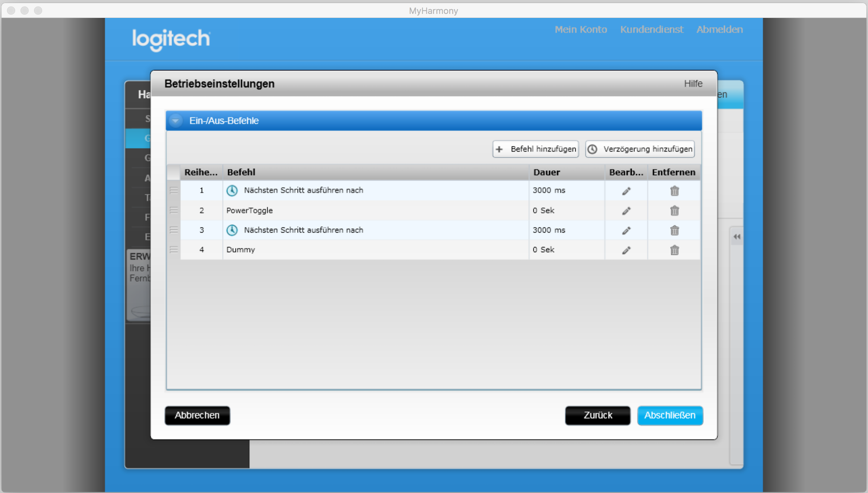Screen dimensions: 868x493
Task: Remove first delay step with trash icon
Action: coord(674,191)
